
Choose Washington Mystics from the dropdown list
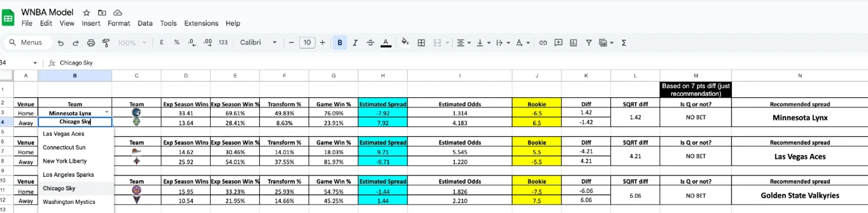[76, 202]
